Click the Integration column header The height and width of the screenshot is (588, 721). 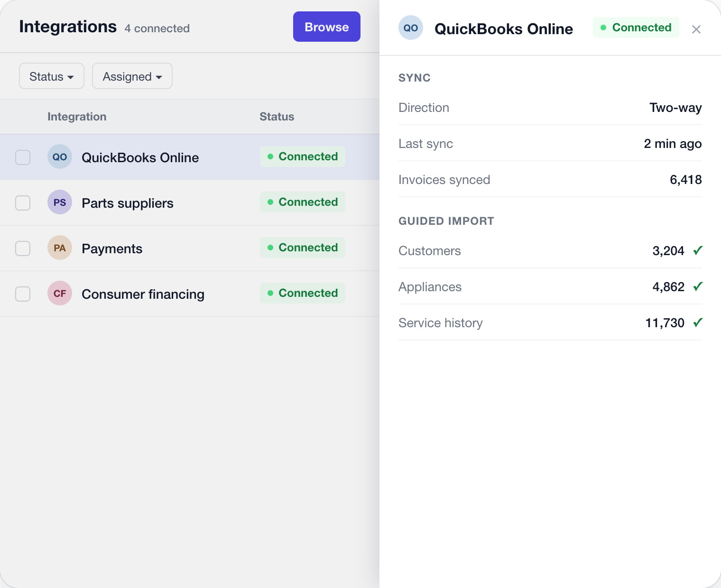[77, 117]
